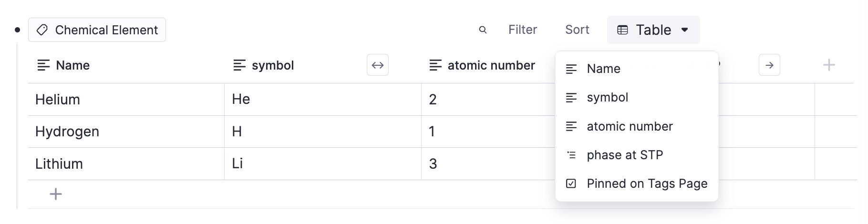Select the phase at STP menu item
Image resolution: width=868 pixels, height=224 pixels.
point(625,155)
